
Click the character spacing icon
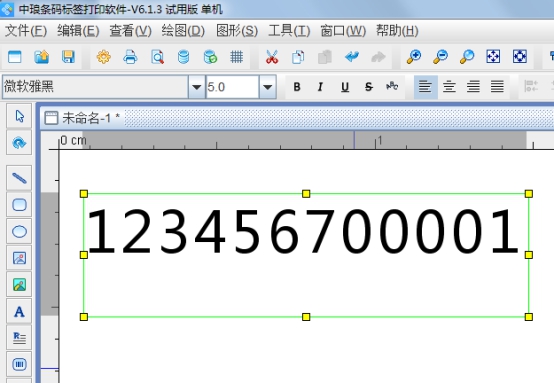click(x=392, y=86)
